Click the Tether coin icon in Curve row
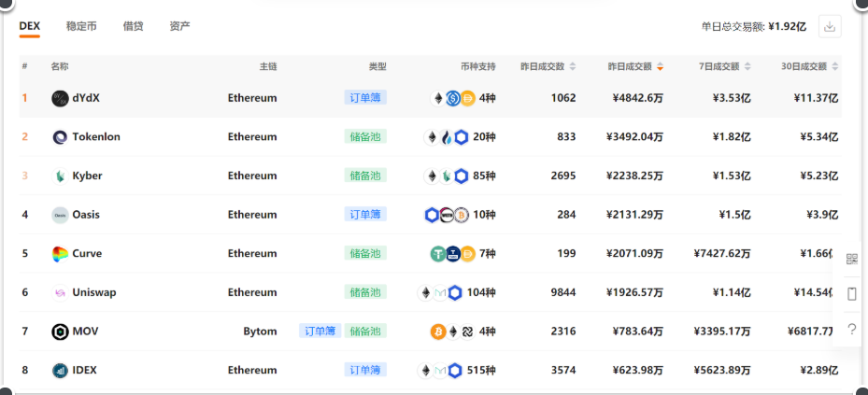 point(438,254)
